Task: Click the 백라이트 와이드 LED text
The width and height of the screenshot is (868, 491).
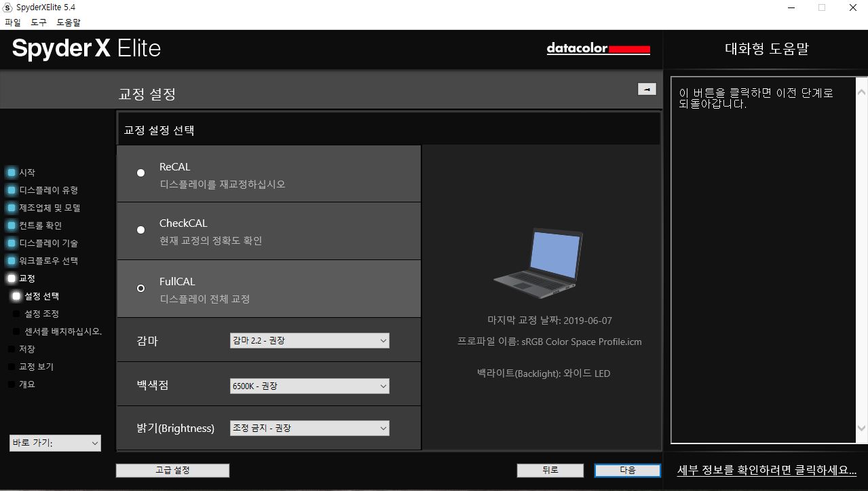Action: point(544,374)
